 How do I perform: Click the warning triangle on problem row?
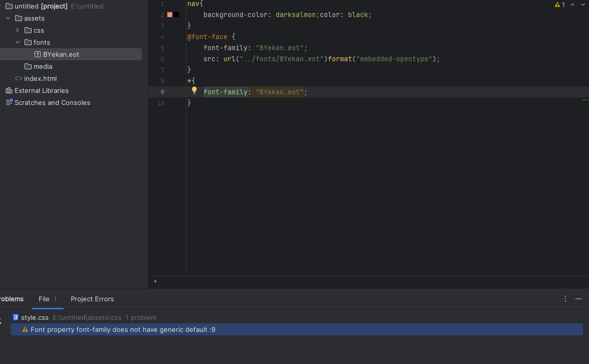(25, 329)
